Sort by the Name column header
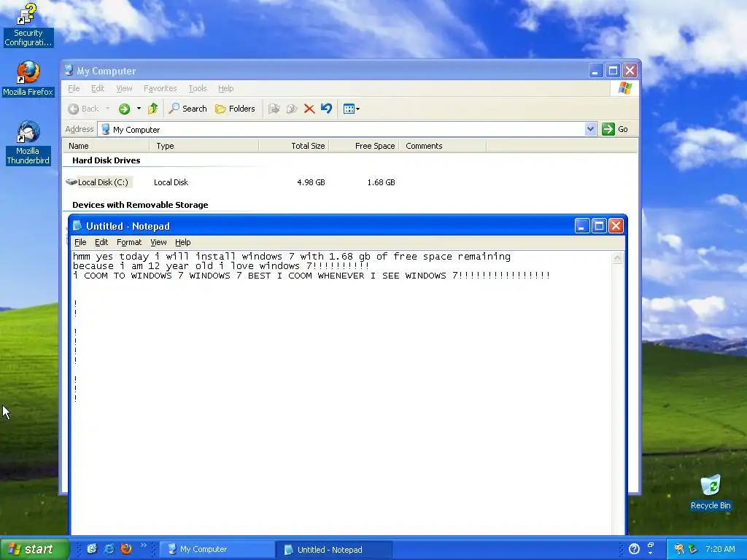This screenshot has width=747, height=560. [x=107, y=146]
